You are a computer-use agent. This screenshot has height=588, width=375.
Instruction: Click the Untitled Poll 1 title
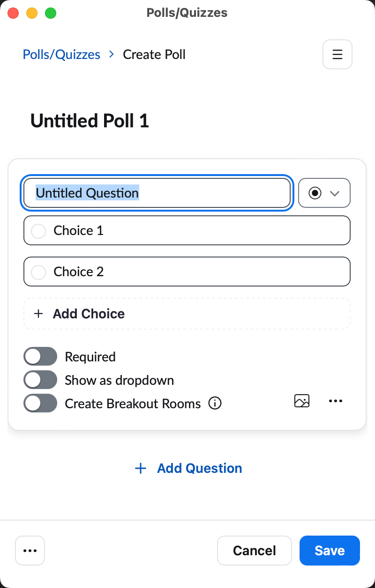click(x=89, y=121)
